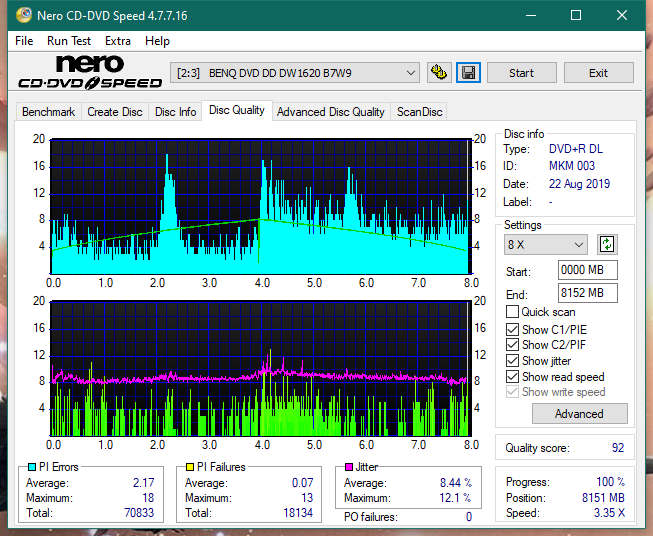The width and height of the screenshot is (653, 536).
Task: Click the date 22 Aug 2019 text
Action: pos(579,184)
